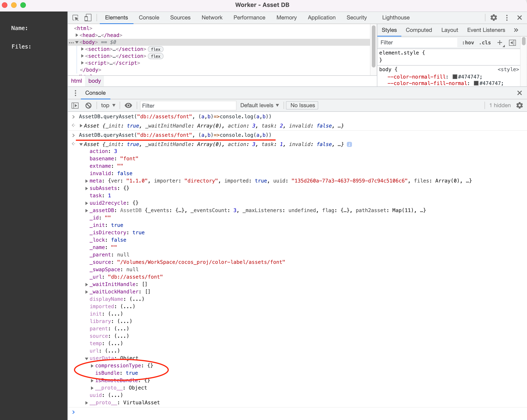Toggle the device toolbar icon

(x=88, y=18)
